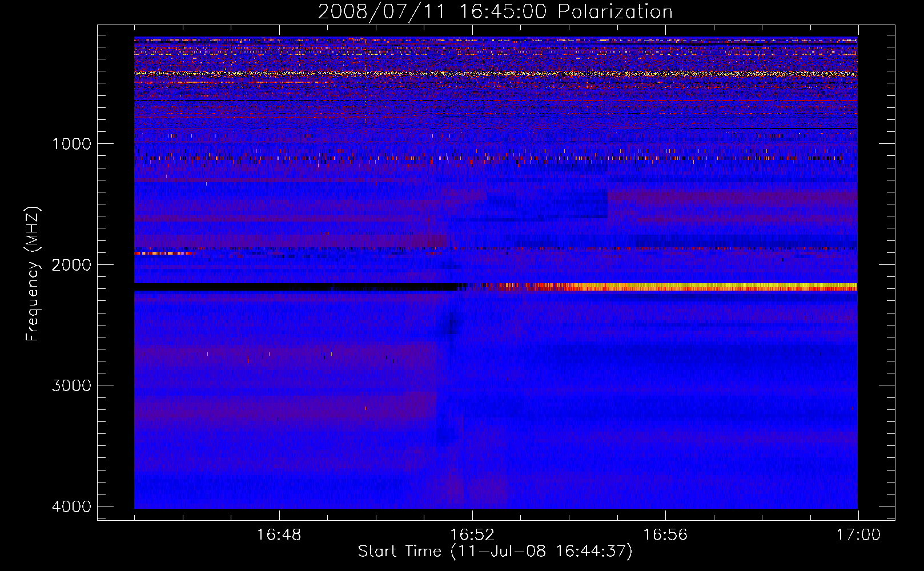Click the 16:52 time axis label

pyautogui.click(x=472, y=535)
